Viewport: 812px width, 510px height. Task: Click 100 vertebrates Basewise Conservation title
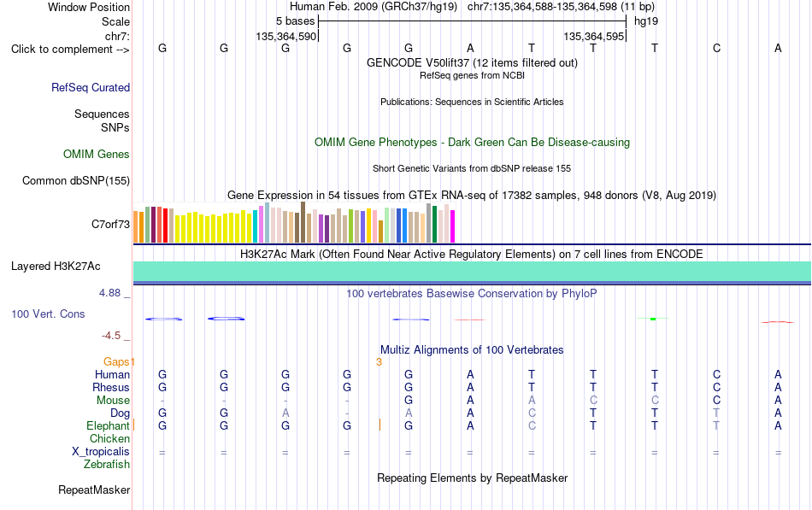(x=472, y=294)
